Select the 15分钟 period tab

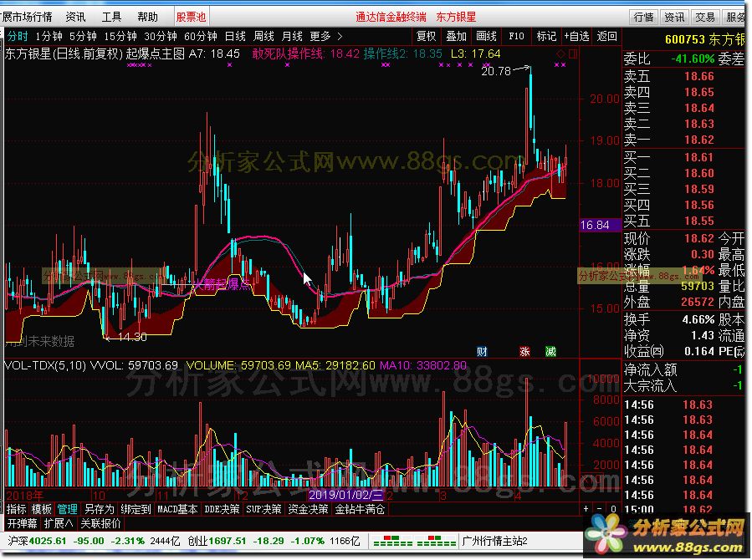120,37
